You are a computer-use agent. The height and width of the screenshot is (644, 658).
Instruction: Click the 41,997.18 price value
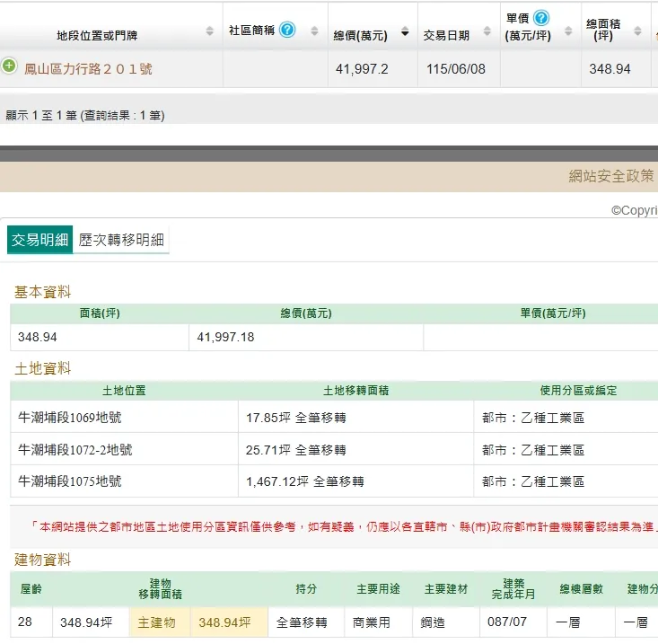point(226,337)
